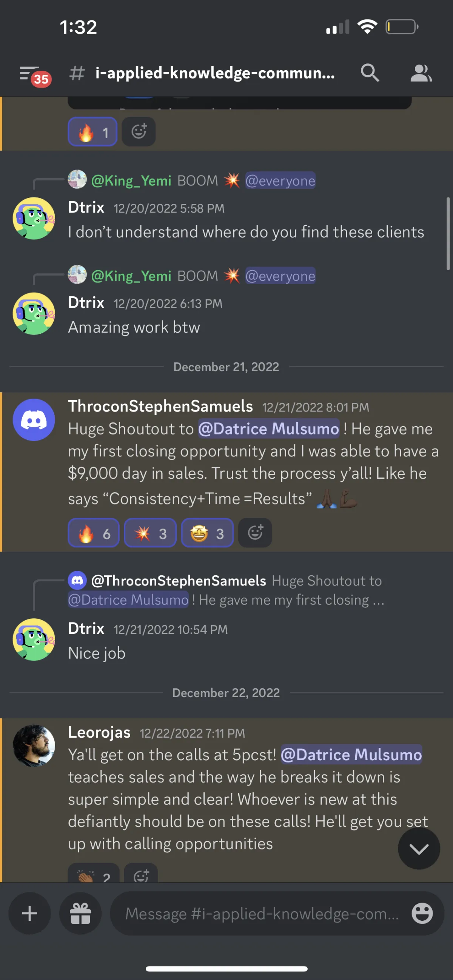Image resolution: width=453 pixels, height=980 pixels.
Task: Show the members list icon
Action: (x=421, y=73)
